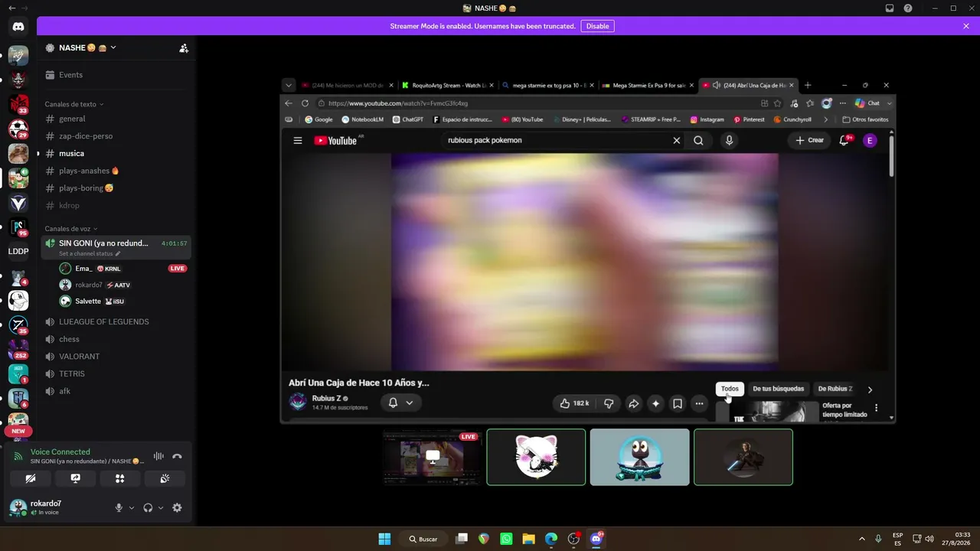Save video with the bookmark button
Image resolution: width=980 pixels, height=551 pixels.
(x=677, y=403)
